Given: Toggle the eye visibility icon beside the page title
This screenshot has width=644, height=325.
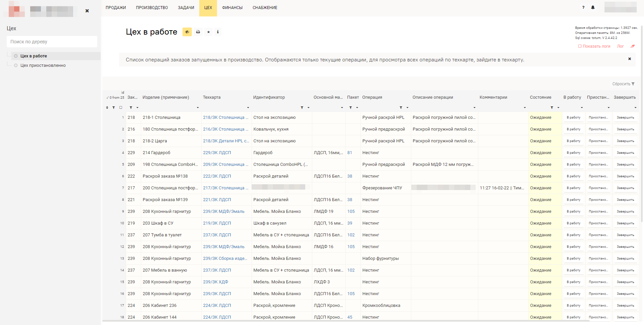Looking at the screenshot, I should click(x=187, y=32).
